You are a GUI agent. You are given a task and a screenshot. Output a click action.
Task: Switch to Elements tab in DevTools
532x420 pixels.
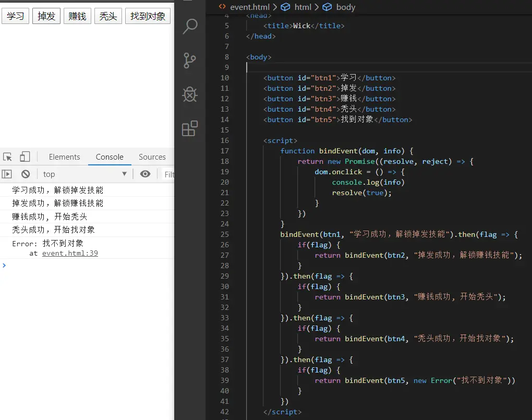65,157
